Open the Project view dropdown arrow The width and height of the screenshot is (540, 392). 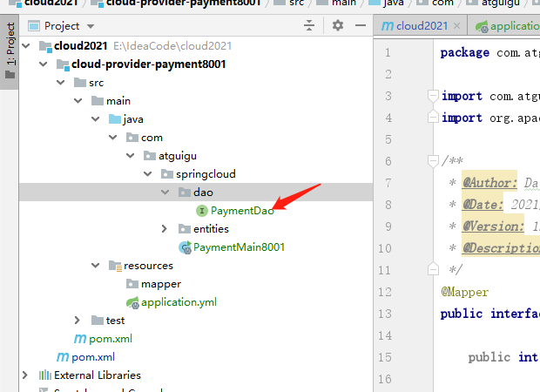point(91,26)
